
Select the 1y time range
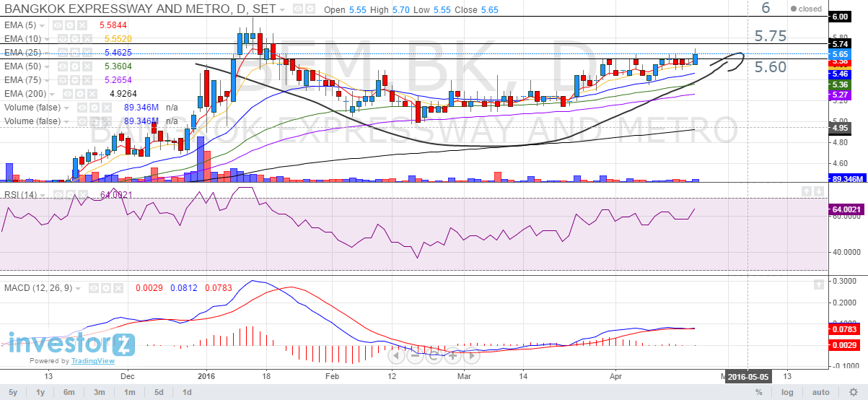pyautogui.click(x=41, y=392)
